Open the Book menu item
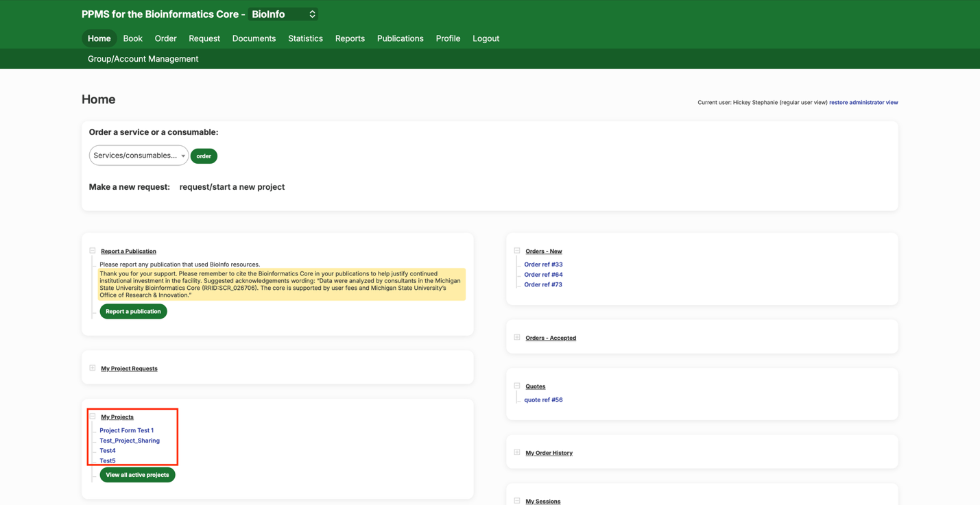Screen dimensions: 980x505 pyautogui.click(x=133, y=38)
